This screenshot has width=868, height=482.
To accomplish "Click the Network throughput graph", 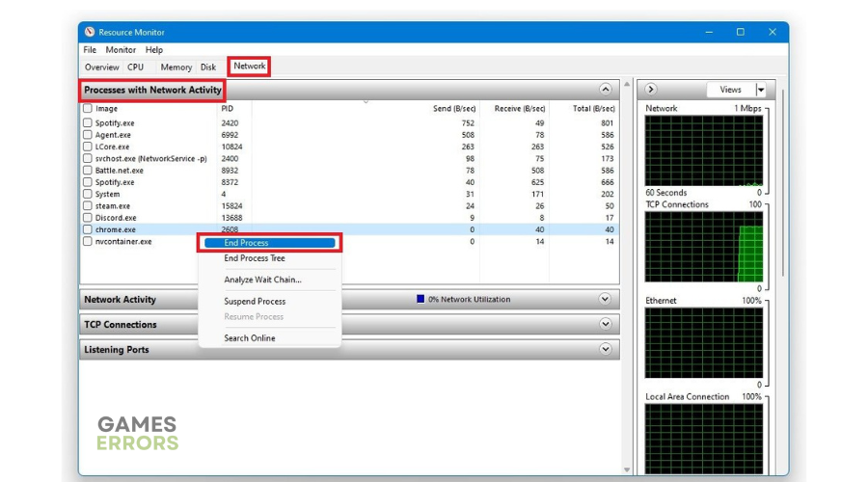I will pos(704,150).
